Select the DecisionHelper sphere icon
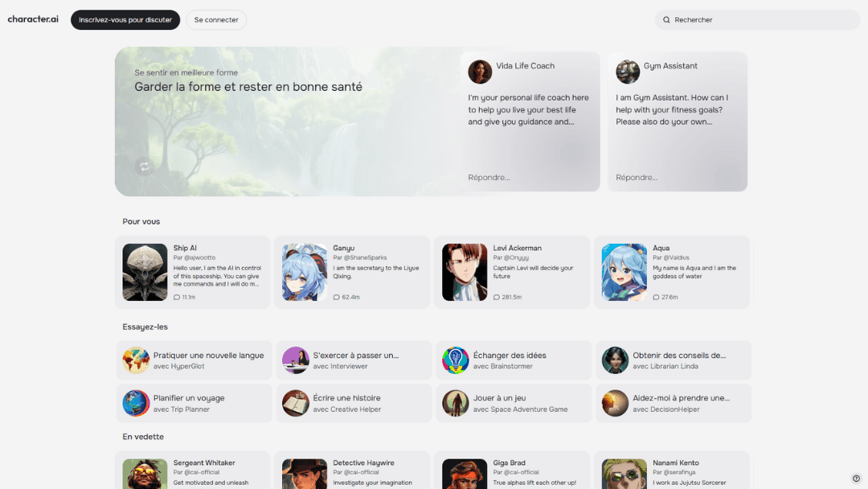This screenshot has height=489, width=868. coord(615,403)
